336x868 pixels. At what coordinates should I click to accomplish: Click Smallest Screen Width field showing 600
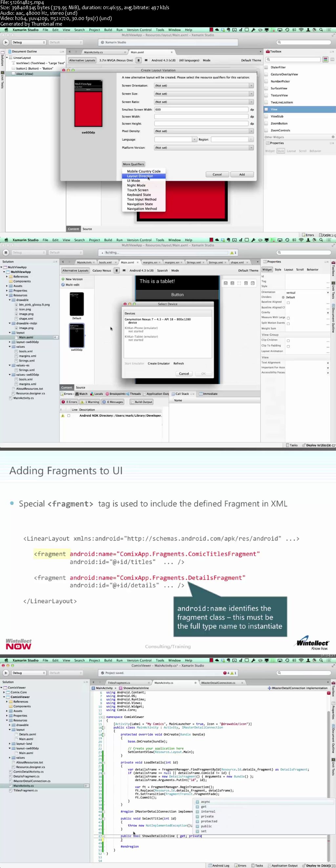coord(201,109)
